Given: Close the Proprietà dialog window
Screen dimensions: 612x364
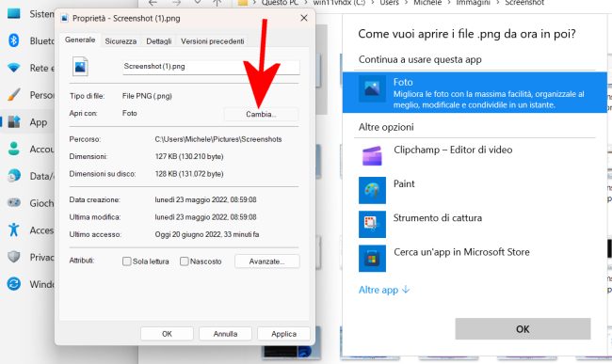Looking at the screenshot, I should pos(304,18).
